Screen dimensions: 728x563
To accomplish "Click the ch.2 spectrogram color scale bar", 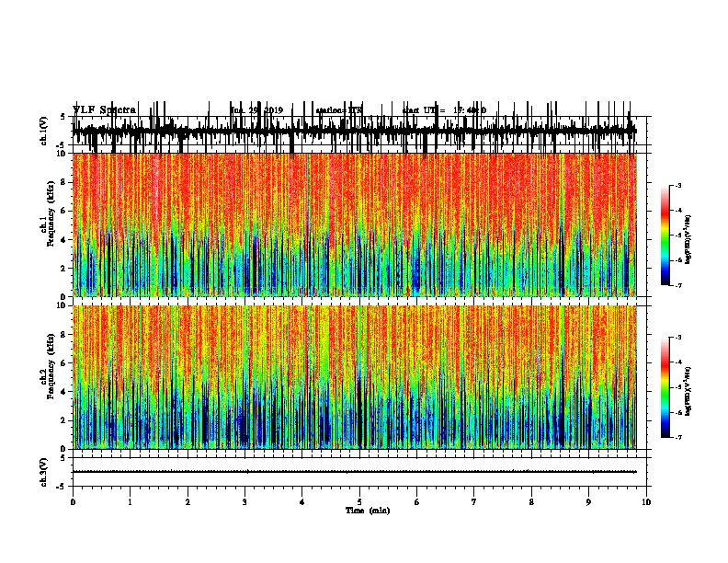I will 665,387.
